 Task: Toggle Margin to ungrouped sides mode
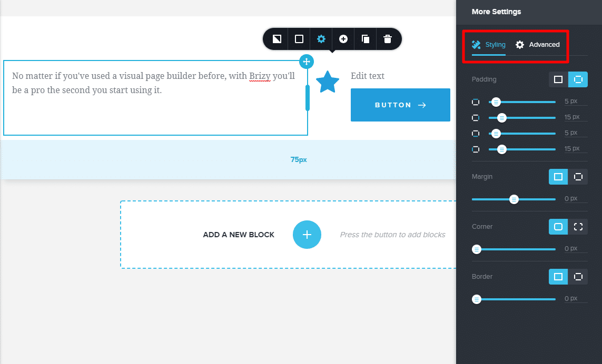pos(578,177)
